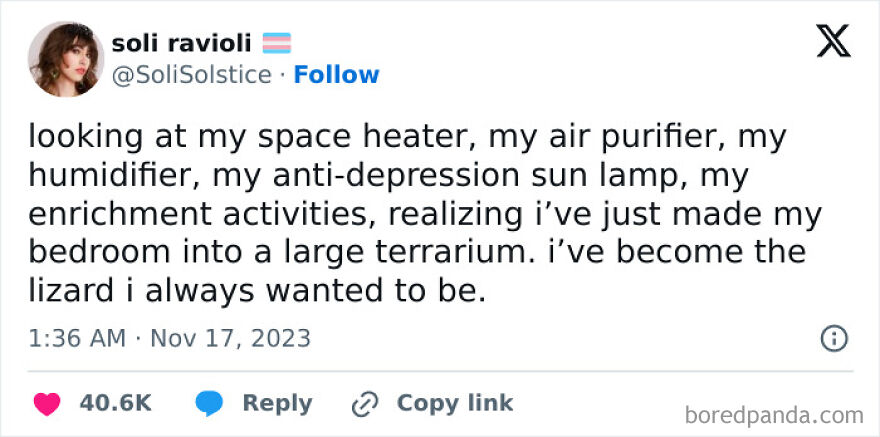Click the blue reply bubble icon
The height and width of the screenshot is (437, 880).
[209, 404]
